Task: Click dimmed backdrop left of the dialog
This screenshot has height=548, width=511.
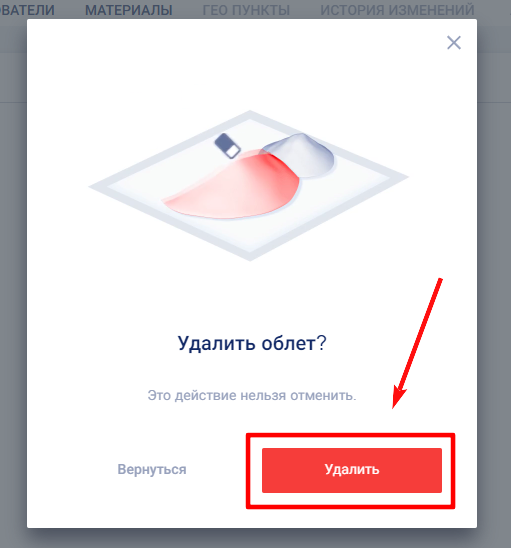Action: pyautogui.click(x=13, y=280)
